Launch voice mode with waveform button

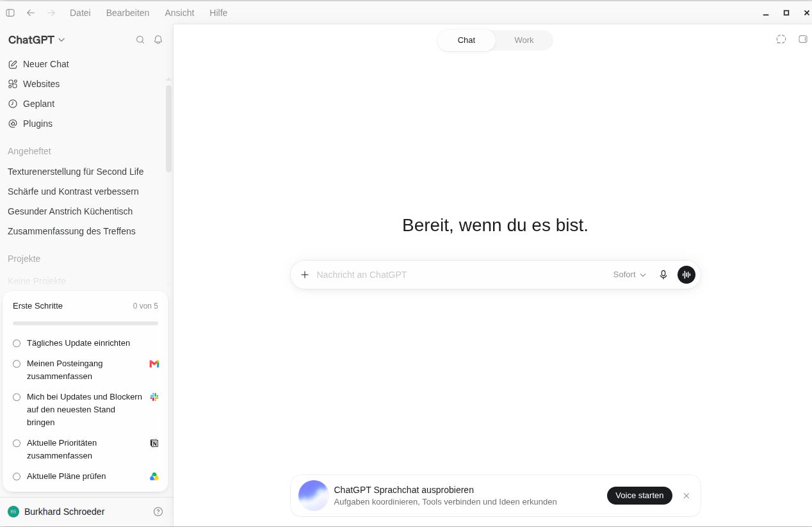coord(686,275)
